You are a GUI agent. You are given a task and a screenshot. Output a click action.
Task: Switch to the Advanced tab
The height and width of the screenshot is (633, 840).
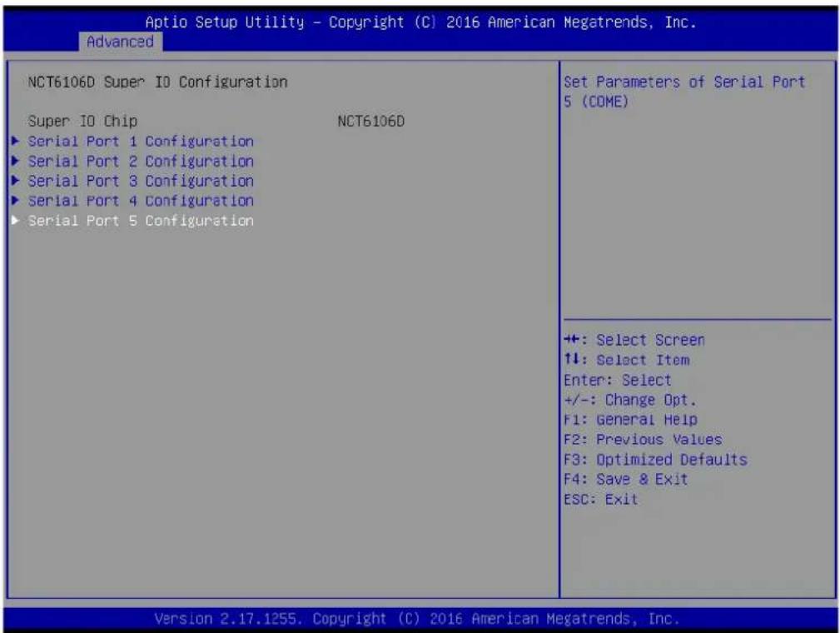point(120,42)
